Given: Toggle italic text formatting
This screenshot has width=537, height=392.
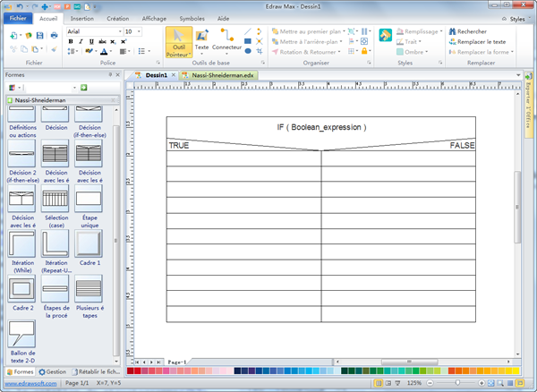Looking at the screenshot, I should tap(81, 41).
